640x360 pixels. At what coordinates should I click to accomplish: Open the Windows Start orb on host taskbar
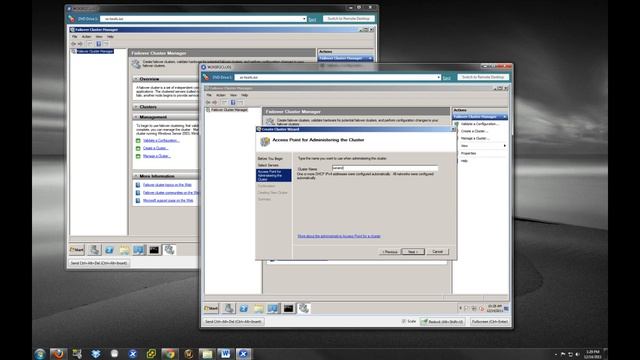click(x=40, y=354)
